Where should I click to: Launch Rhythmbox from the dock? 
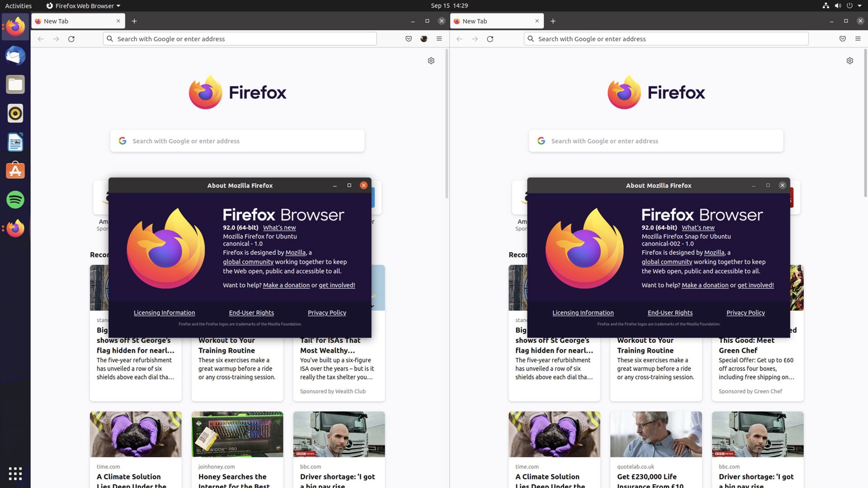[15, 113]
